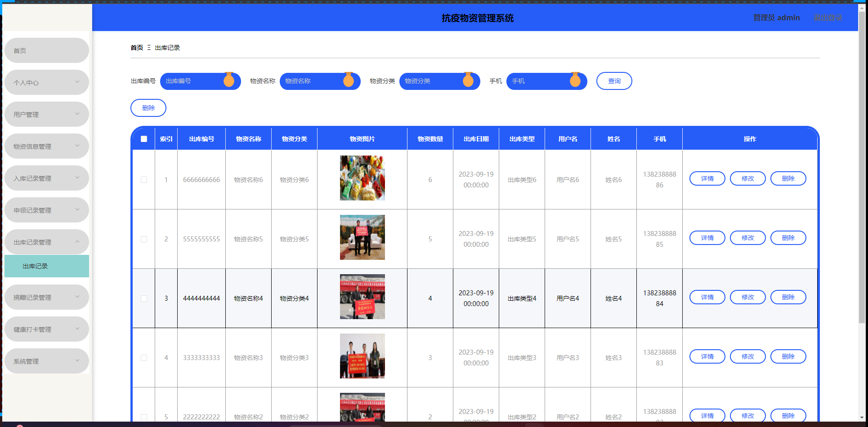This screenshot has height=427, width=868.
Task: Select the checkbox for record 4444444444
Action: (144, 298)
